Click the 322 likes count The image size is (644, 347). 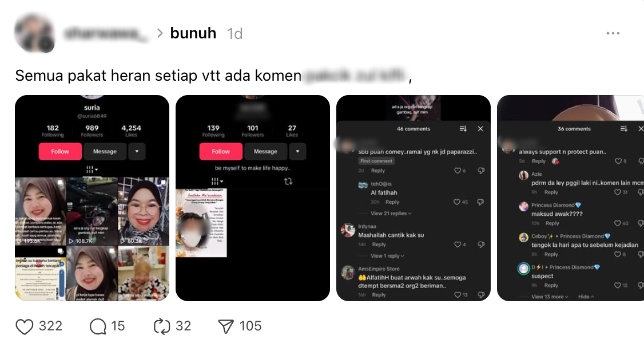click(50, 326)
